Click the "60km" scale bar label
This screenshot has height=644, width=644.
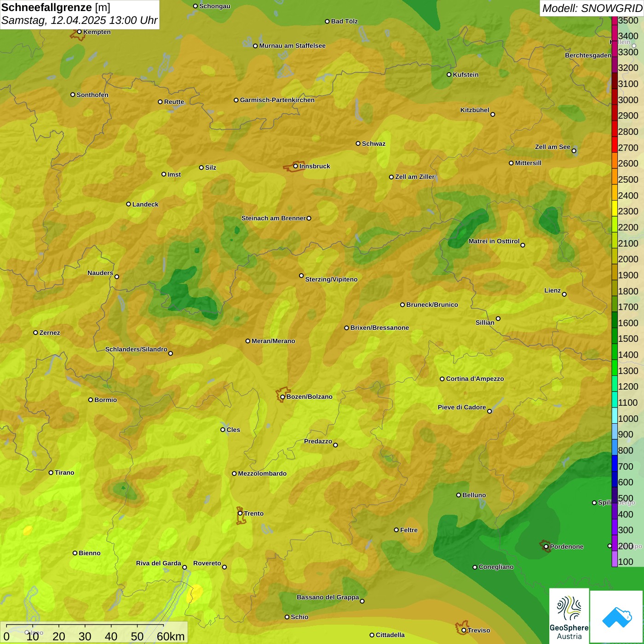171,636
